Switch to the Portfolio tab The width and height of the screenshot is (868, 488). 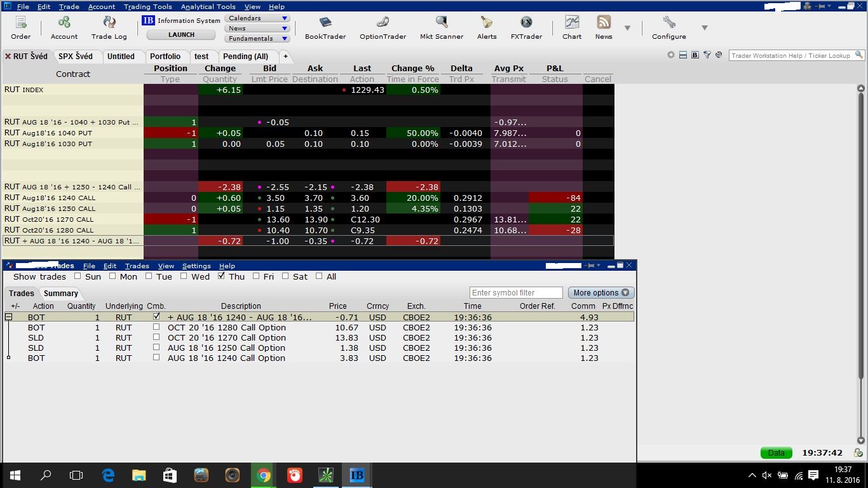[x=165, y=57]
